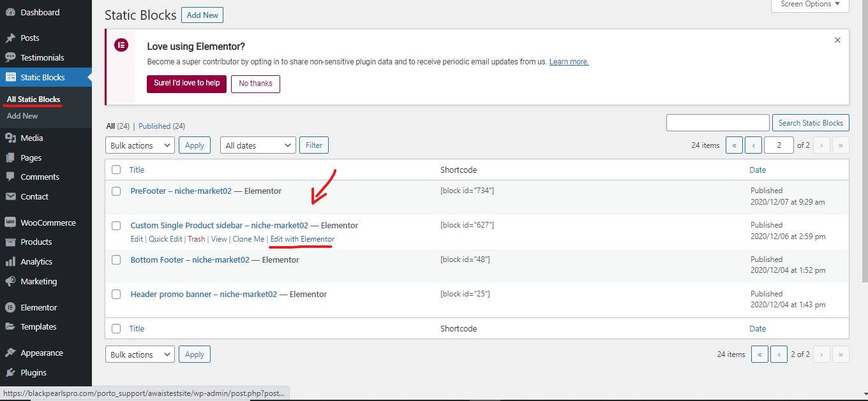The image size is (868, 401).
Task: Open the bottom Bulk actions dropdown
Action: 140,354
